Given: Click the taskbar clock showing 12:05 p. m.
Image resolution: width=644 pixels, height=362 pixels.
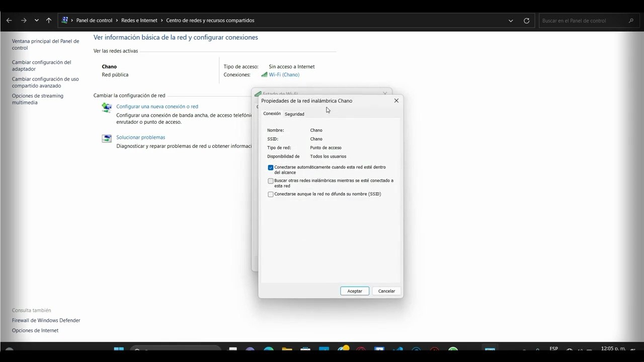Looking at the screenshot, I should click(x=613, y=348).
